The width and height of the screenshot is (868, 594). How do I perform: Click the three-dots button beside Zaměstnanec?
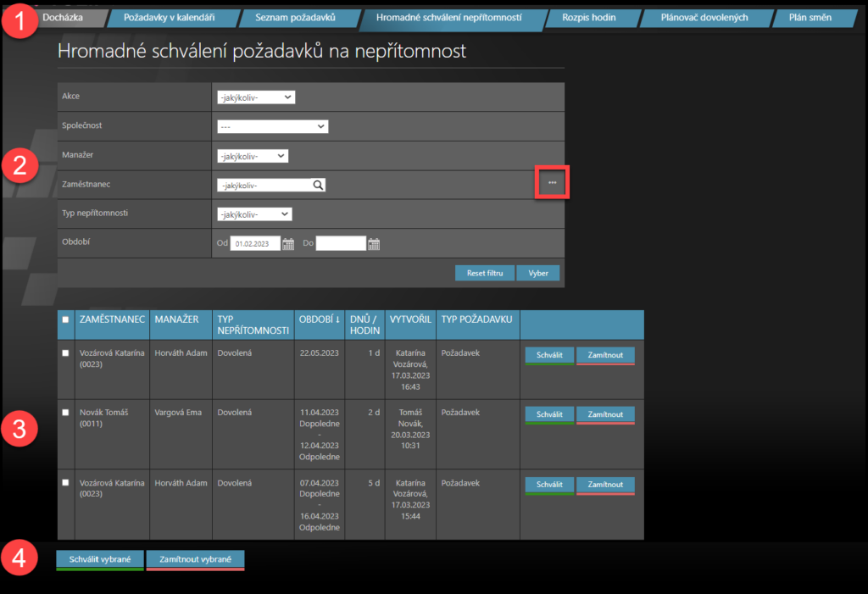click(x=552, y=183)
